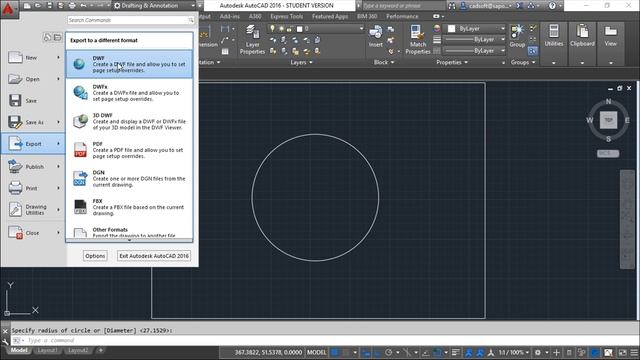
Task: Switch to Layout2 tab
Action: coord(78,350)
